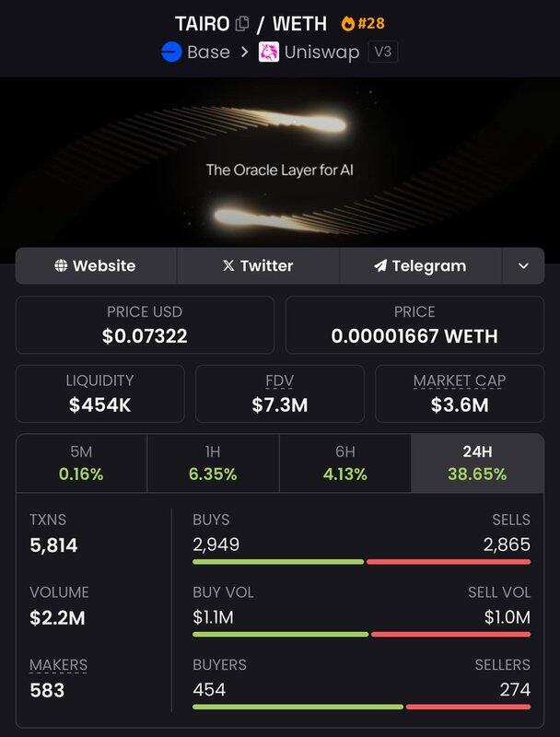The width and height of the screenshot is (560, 737).
Task: Open the Website link button
Action: pyautogui.click(x=96, y=266)
